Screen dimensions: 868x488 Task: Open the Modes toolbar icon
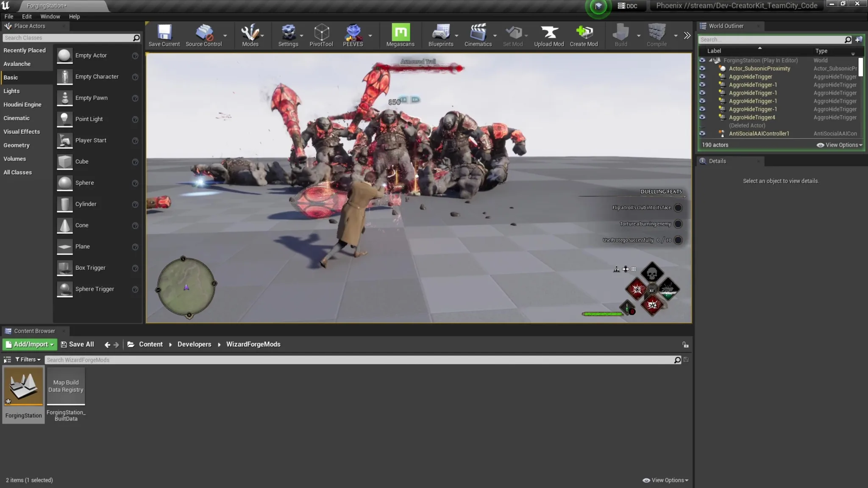(x=250, y=36)
